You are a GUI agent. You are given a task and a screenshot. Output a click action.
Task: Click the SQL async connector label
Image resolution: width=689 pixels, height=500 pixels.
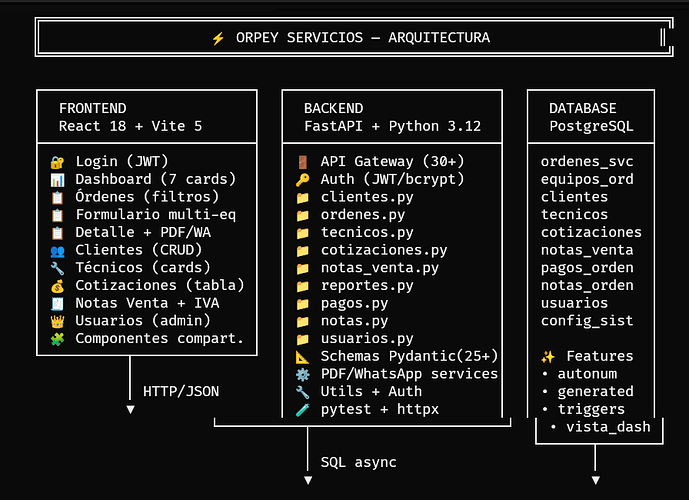(x=359, y=462)
